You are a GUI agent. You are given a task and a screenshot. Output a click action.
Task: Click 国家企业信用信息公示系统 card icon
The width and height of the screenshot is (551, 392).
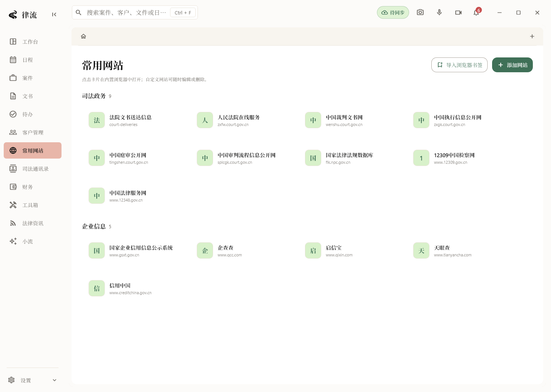[x=97, y=250]
